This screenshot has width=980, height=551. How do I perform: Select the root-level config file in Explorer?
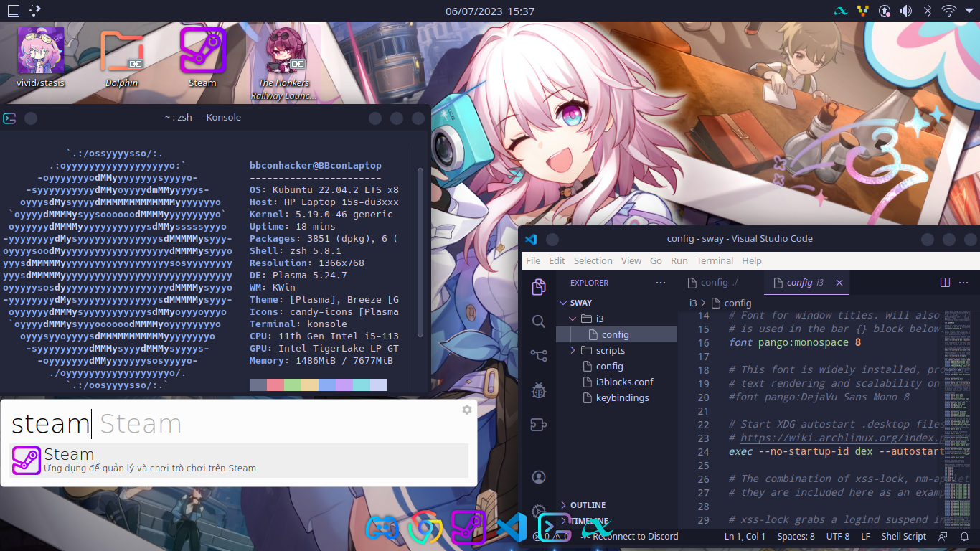(617, 366)
